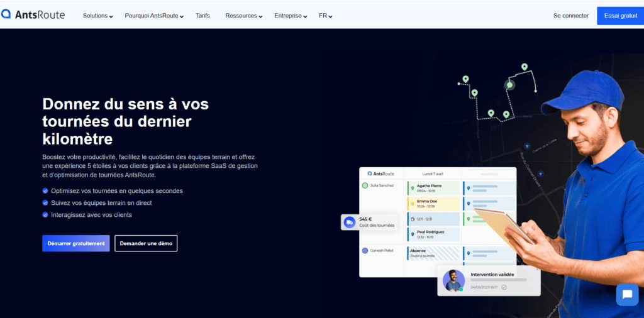Open the Tarifs page
Image resolution: width=644 pixels, height=318 pixels.
click(x=203, y=16)
